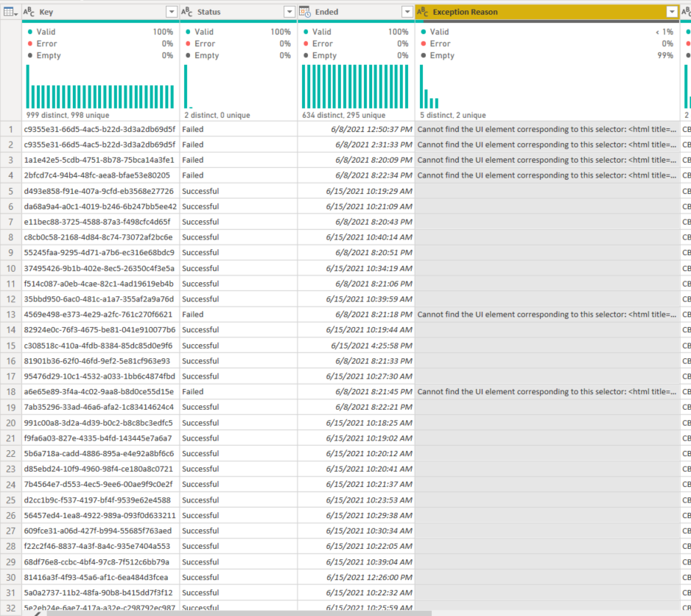The image size is (691, 616).
Task: Click the exception reason cell in row 4
Action: coord(547,175)
